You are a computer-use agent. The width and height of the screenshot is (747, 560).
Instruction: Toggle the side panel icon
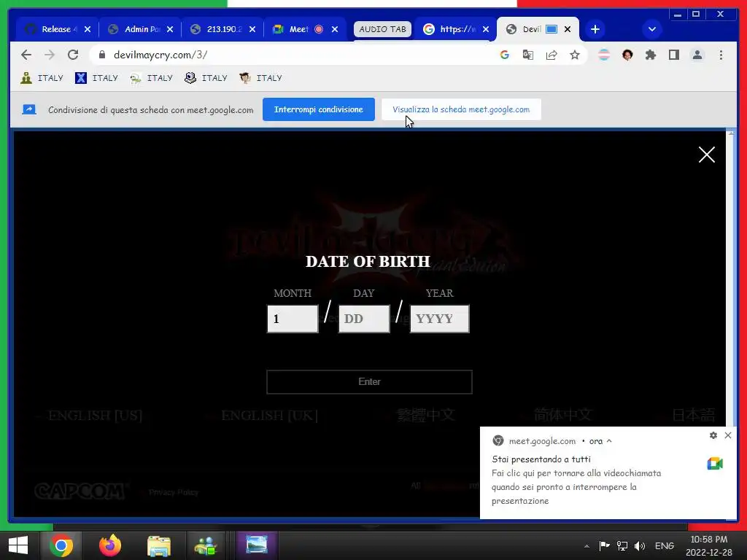click(x=673, y=55)
